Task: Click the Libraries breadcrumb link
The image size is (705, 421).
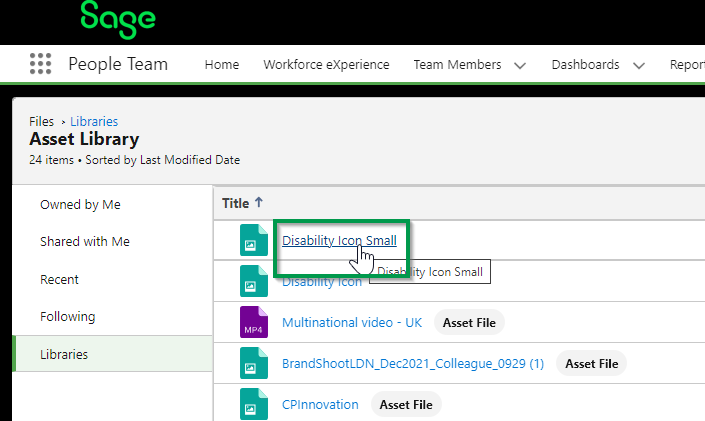Action: pyautogui.click(x=94, y=121)
